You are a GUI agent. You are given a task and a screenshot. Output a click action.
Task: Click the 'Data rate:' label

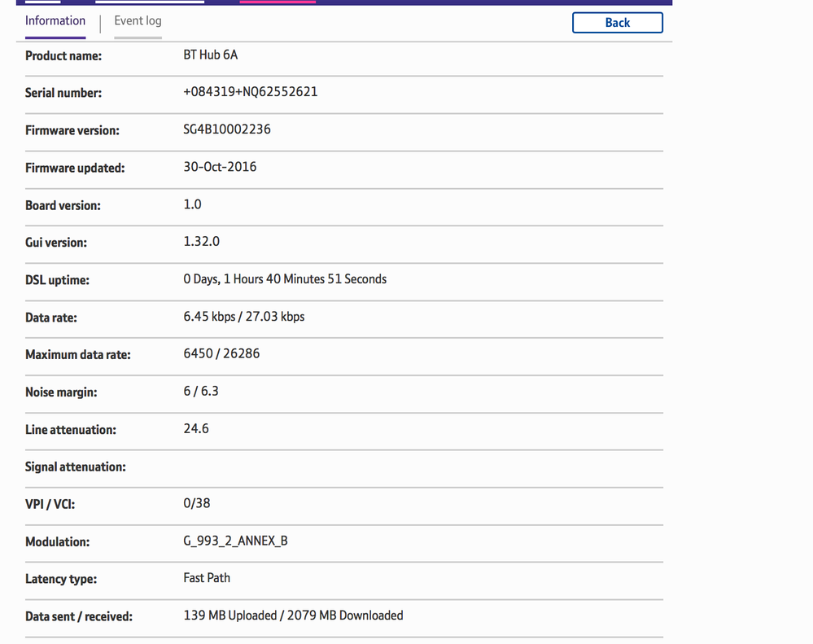click(50, 318)
